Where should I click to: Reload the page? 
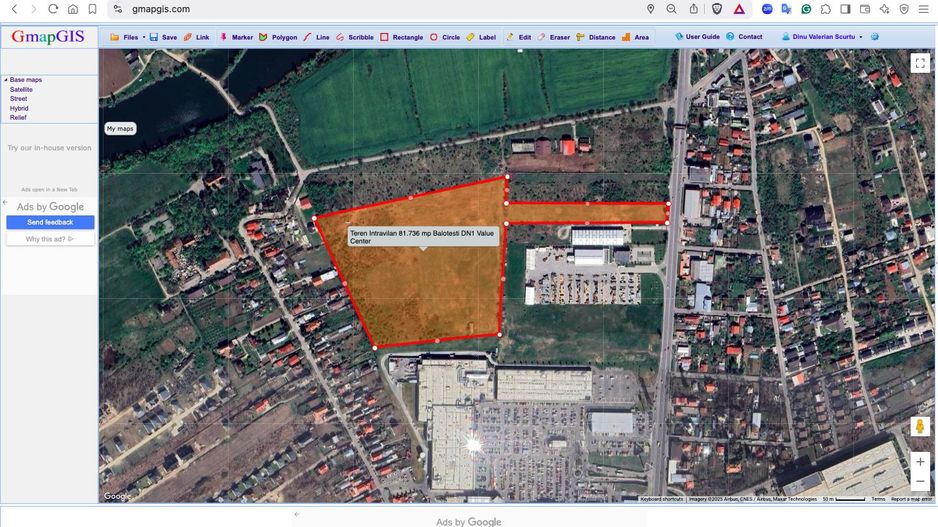pos(53,9)
